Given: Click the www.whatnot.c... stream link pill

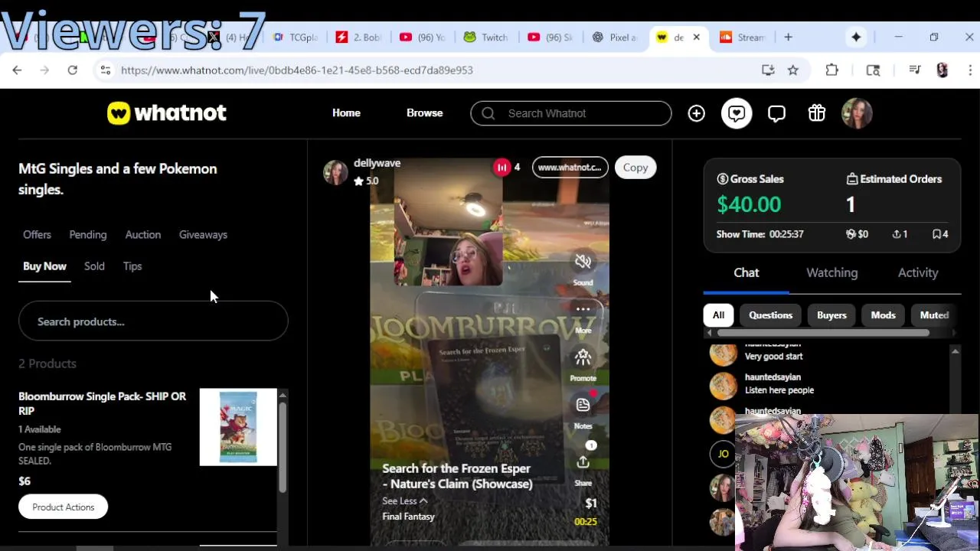Looking at the screenshot, I should tap(570, 167).
